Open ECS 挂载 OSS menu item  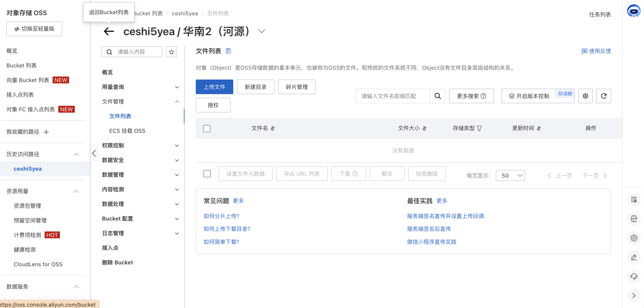[x=127, y=131]
